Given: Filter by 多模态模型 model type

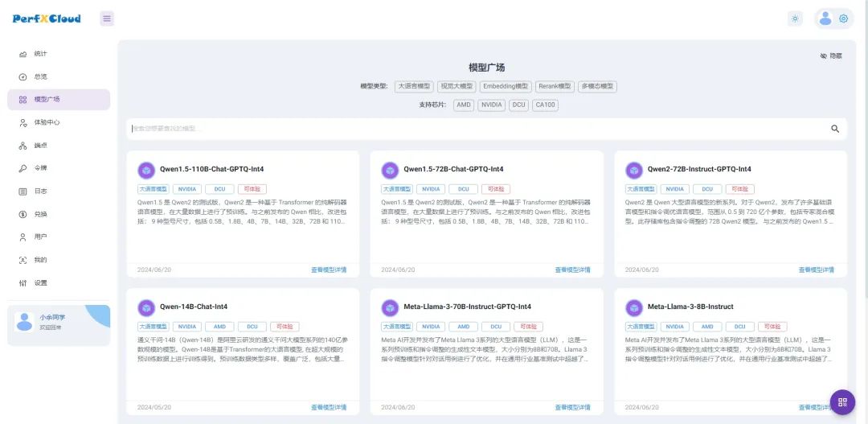Looking at the screenshot, I should 597,86.
